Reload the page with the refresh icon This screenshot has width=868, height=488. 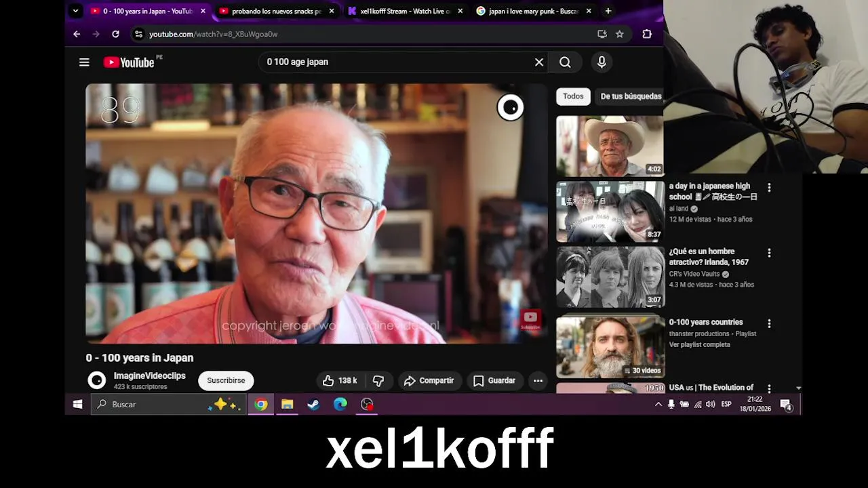pos(115,34)
